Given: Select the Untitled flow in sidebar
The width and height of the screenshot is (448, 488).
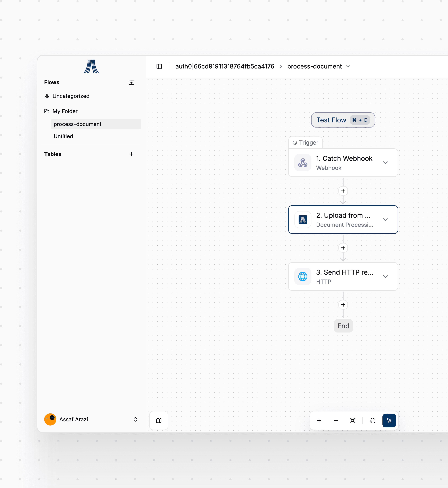Looking at the screenshot, I should coord(63,136).
